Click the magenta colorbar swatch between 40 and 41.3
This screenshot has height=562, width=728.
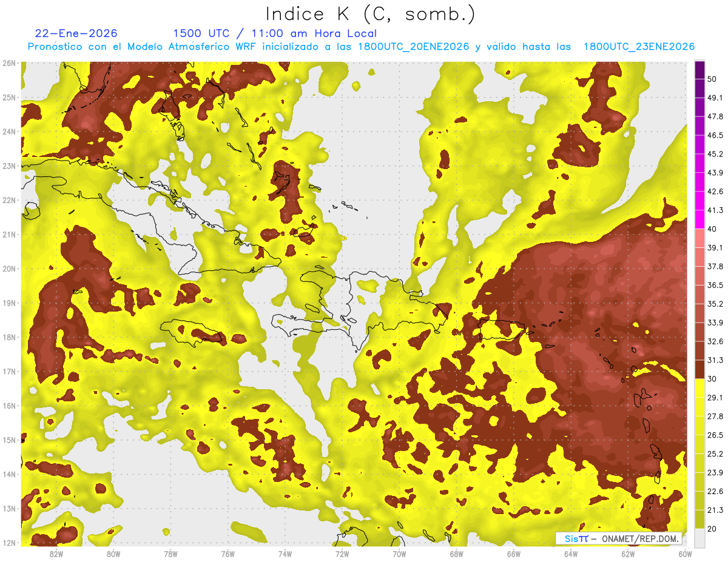click(699, 219)
